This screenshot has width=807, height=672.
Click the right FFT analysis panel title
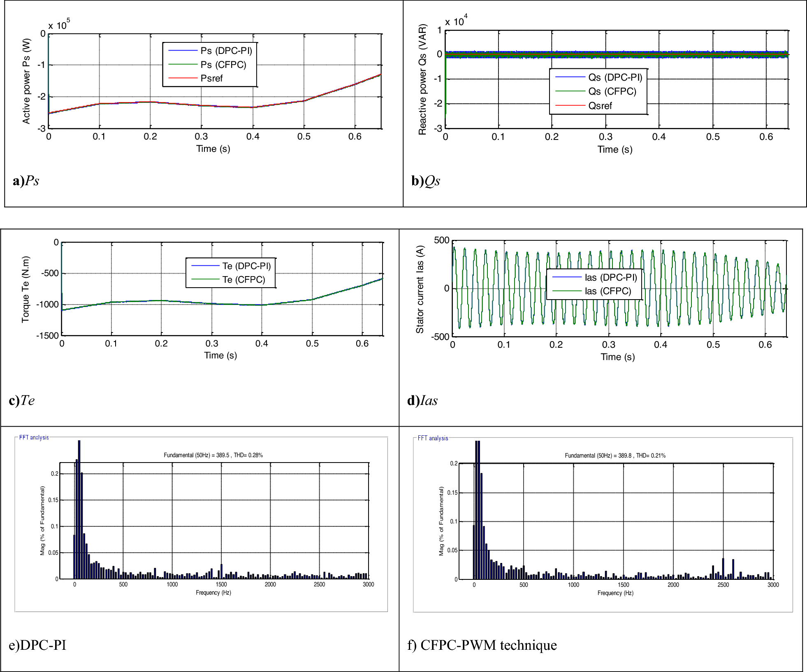click(x=433, y=438)
